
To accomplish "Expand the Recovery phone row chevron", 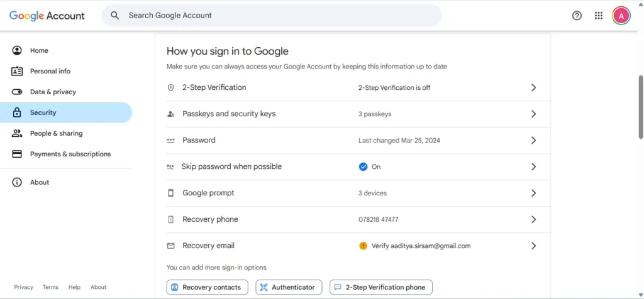I will (x=533, y=220).
